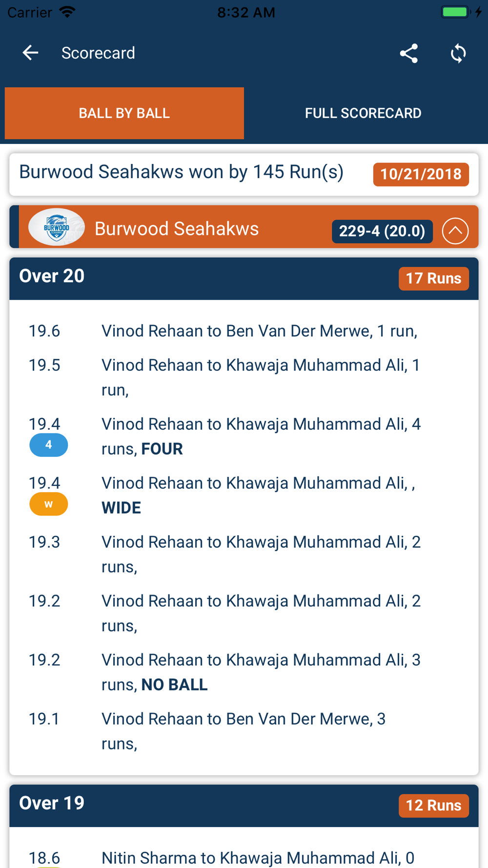Tap the orange wide ball badge
This screenshot has height=868, width=488.
click(48, 504)
